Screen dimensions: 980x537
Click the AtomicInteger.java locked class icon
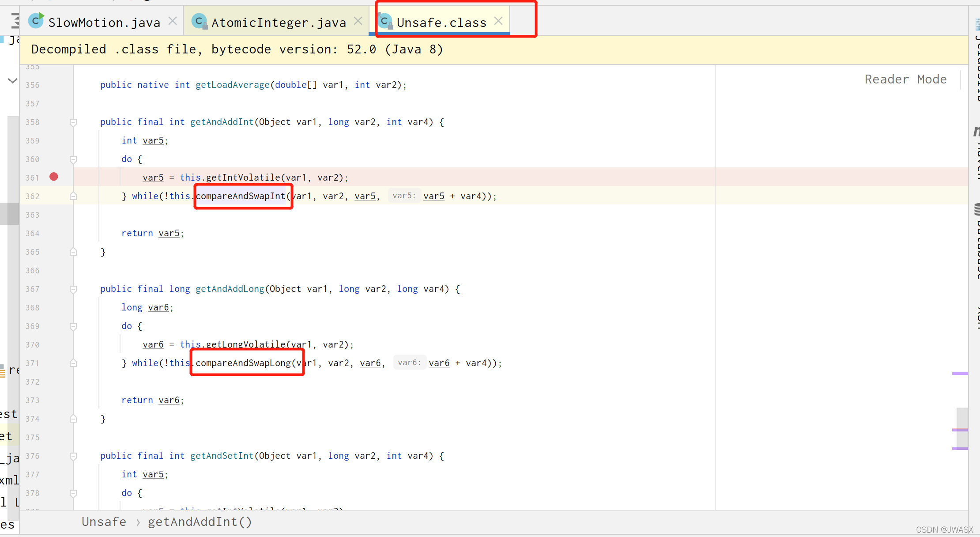[200, 21]
